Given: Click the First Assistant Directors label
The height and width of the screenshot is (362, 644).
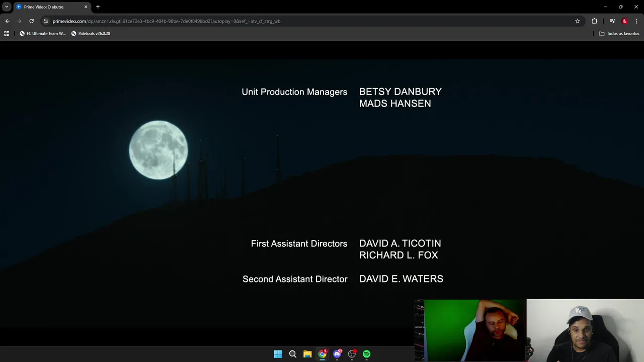Looking at the screenshot, I should click(x=299, y=244).
